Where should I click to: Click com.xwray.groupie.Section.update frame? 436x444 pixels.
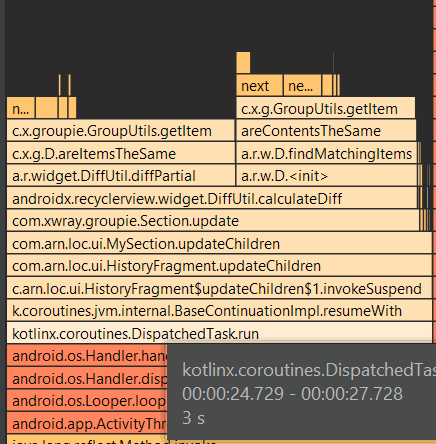(x=213, y=221)
